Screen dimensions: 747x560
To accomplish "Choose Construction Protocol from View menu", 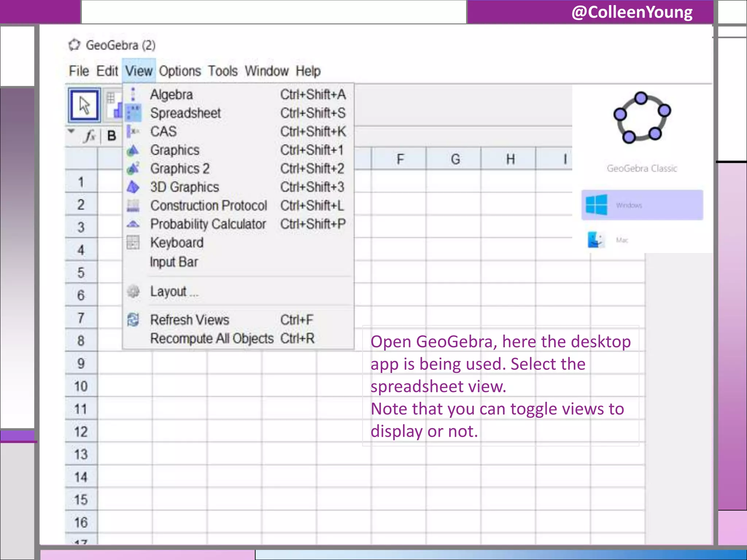I will click(x=209, y=206).
